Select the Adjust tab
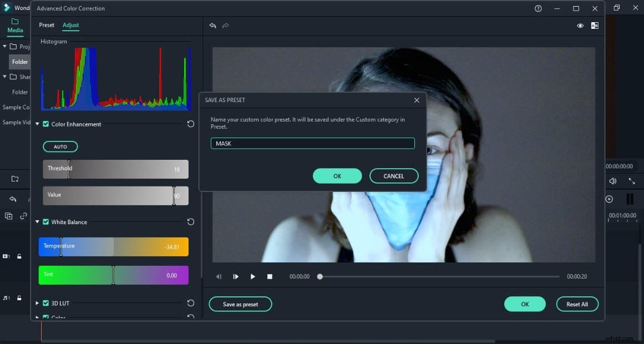The image size is (644, 344). click(x=70, y=25)
